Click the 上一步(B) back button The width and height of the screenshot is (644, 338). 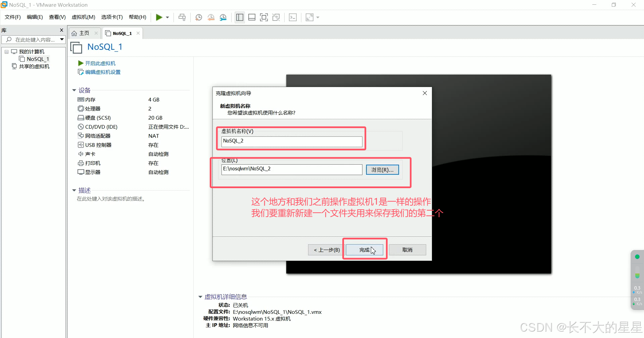click(x=327, y=250)
